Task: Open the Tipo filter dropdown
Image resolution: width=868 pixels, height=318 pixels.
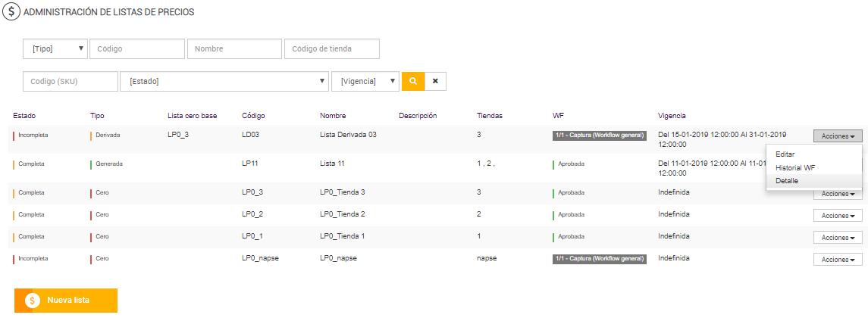Action: pos(56,49)
